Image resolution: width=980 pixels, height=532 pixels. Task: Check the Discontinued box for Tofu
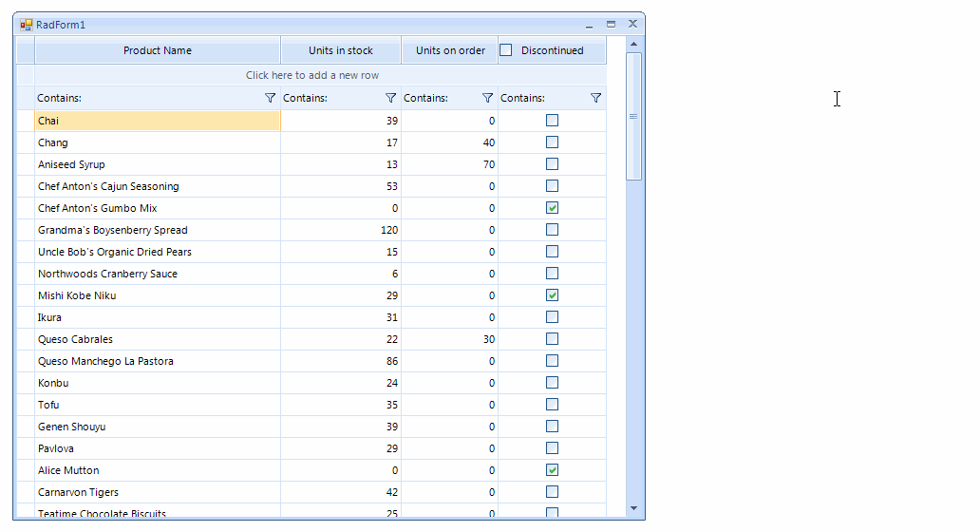coord(552,405)
